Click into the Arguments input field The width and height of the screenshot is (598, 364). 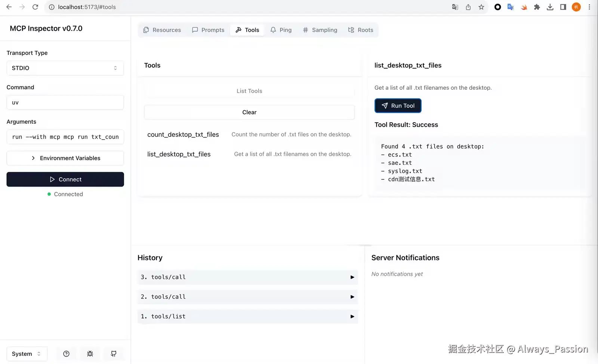[65, 137]
